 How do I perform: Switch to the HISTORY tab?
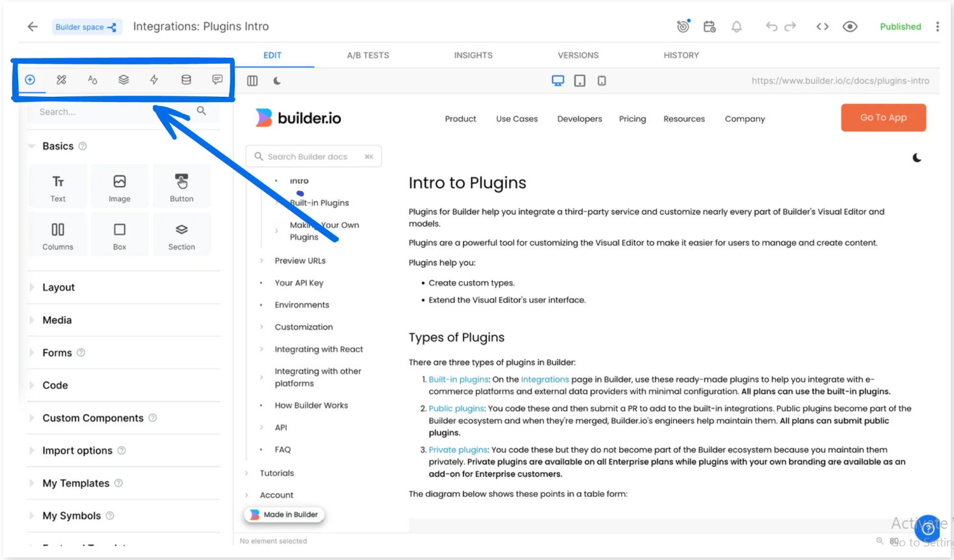pos(682,55)
